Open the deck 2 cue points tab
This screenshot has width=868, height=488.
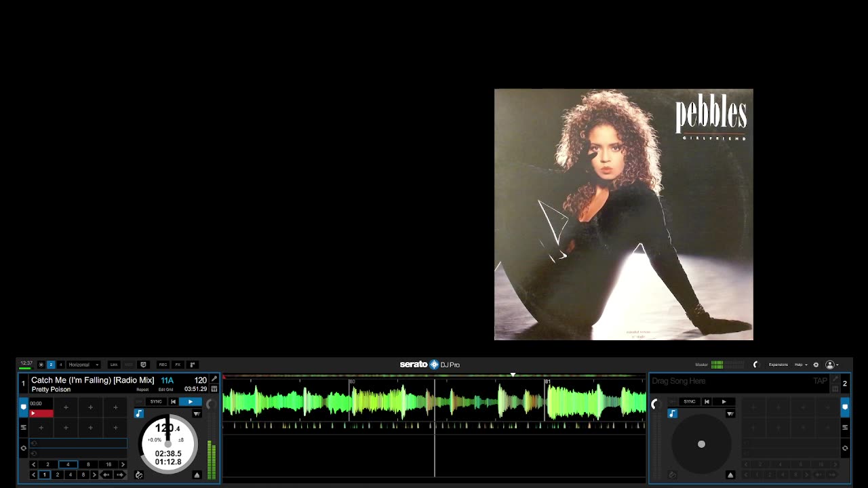click(845, 407)
